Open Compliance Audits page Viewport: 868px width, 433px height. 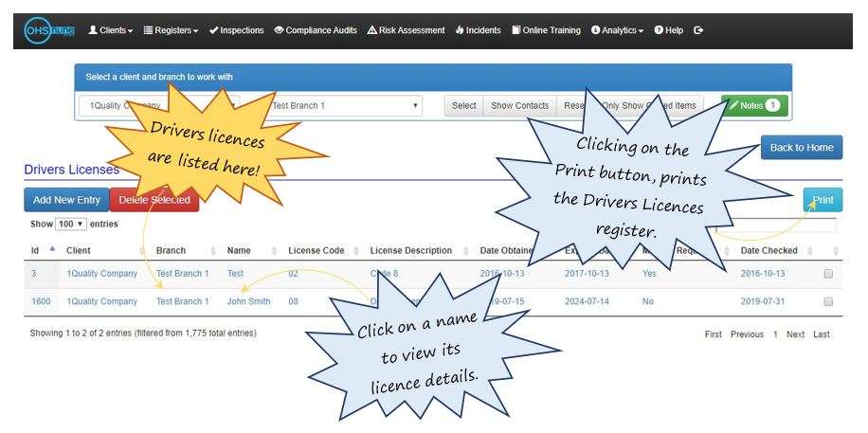(x=316, y=30)
